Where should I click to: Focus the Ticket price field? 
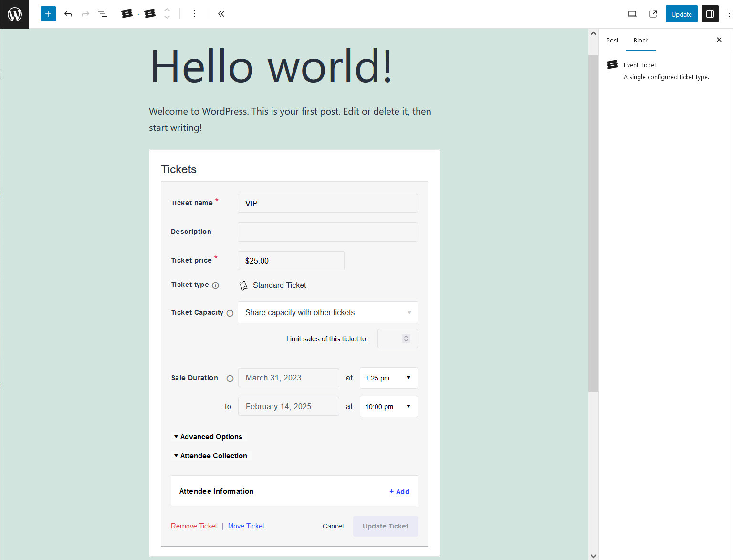pyautogui.click(x=291, y=261)
